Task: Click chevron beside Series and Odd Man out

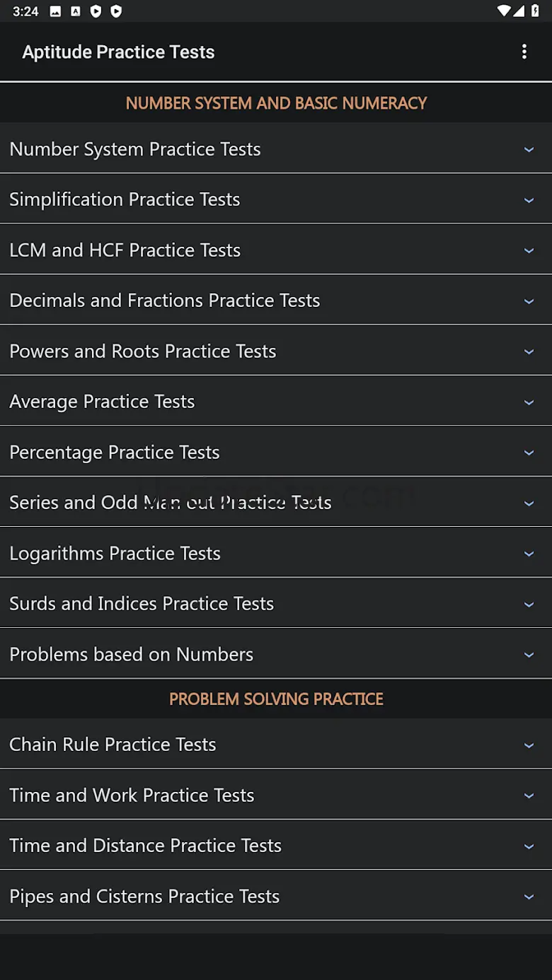Action: click(528, 503)
